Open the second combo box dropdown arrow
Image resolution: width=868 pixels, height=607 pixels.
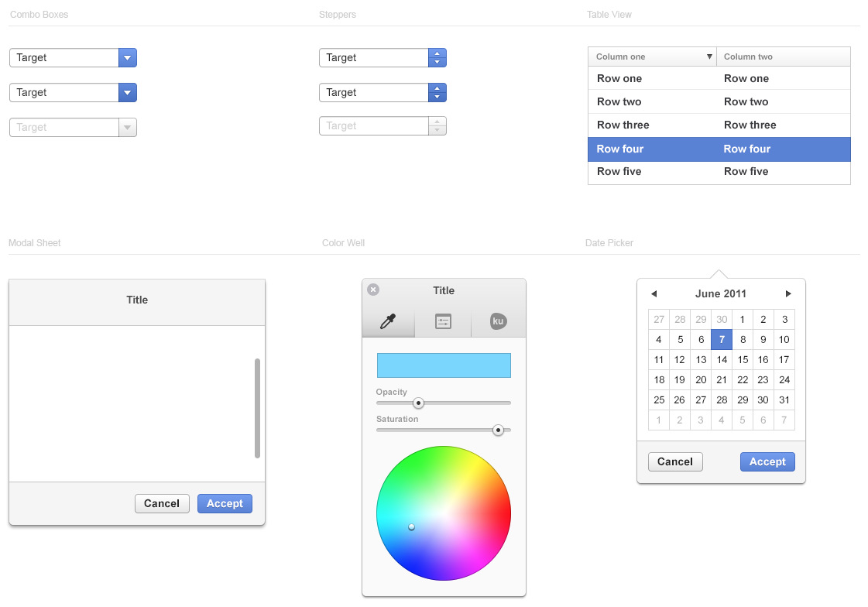click(127, 92)
